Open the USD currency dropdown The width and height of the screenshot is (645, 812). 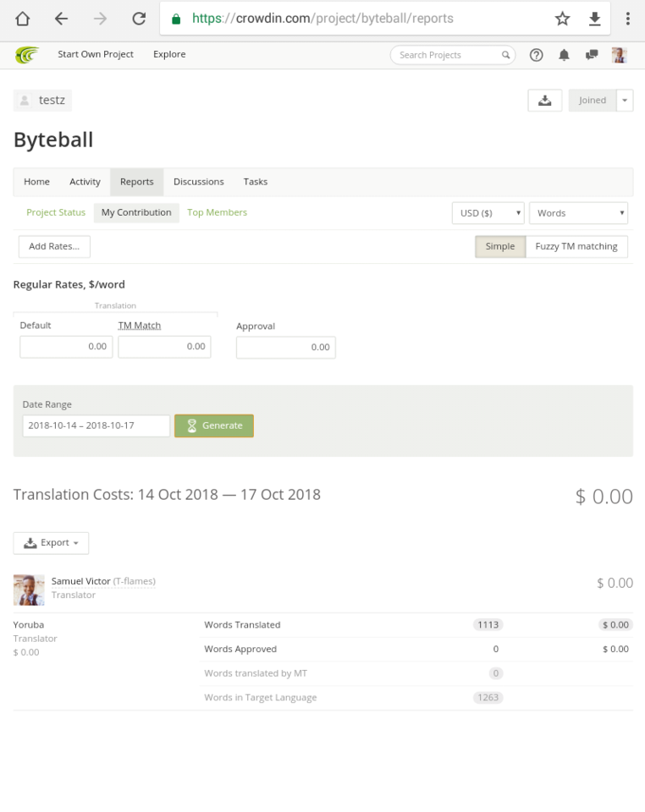point(488,213)
